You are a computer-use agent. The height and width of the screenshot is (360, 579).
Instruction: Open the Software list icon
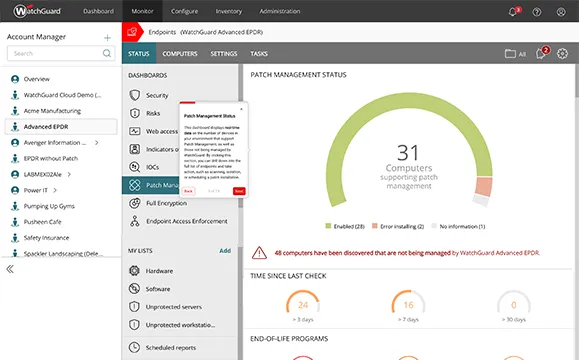click(134, 288)
